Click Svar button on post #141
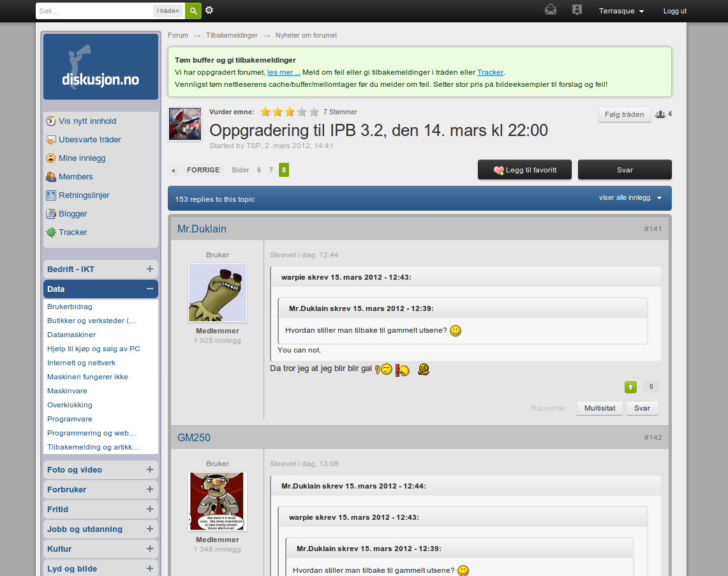 (642, 408)
